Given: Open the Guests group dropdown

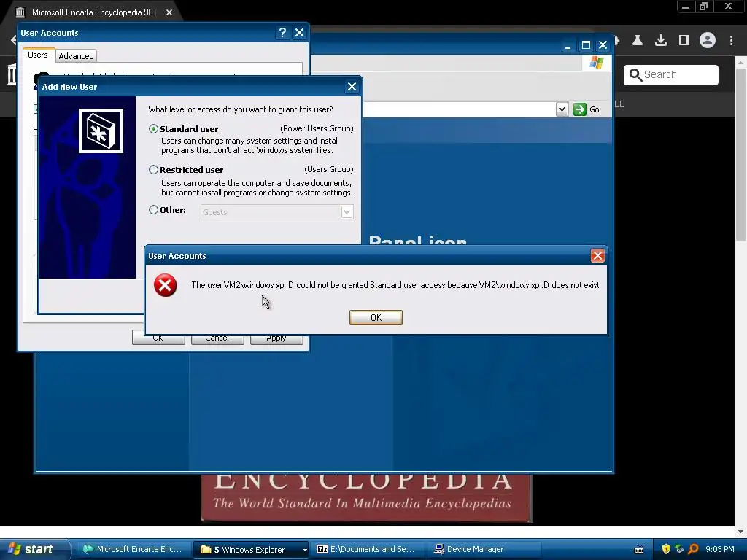Looking at the screenshot, I should (x=347, y=212).
